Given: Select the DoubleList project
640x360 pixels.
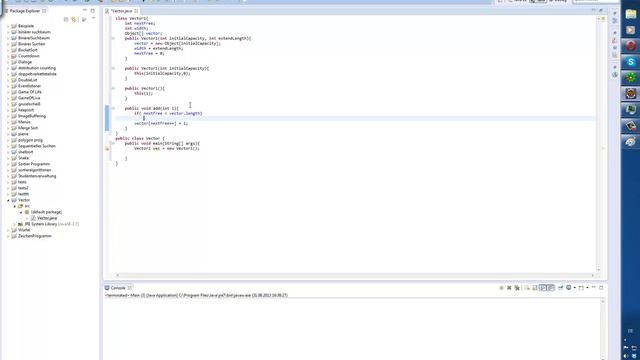Looking at the screenshot, I should click(27, 80).
